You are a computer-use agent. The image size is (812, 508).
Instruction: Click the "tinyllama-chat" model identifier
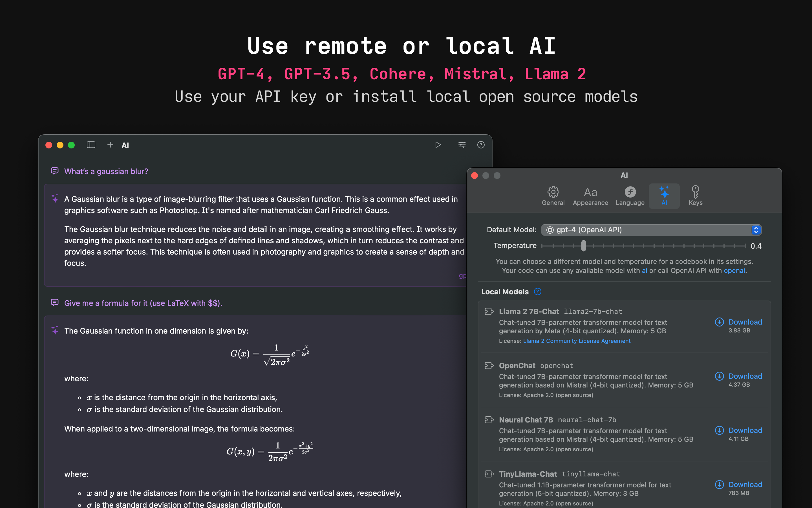[591, 474]
